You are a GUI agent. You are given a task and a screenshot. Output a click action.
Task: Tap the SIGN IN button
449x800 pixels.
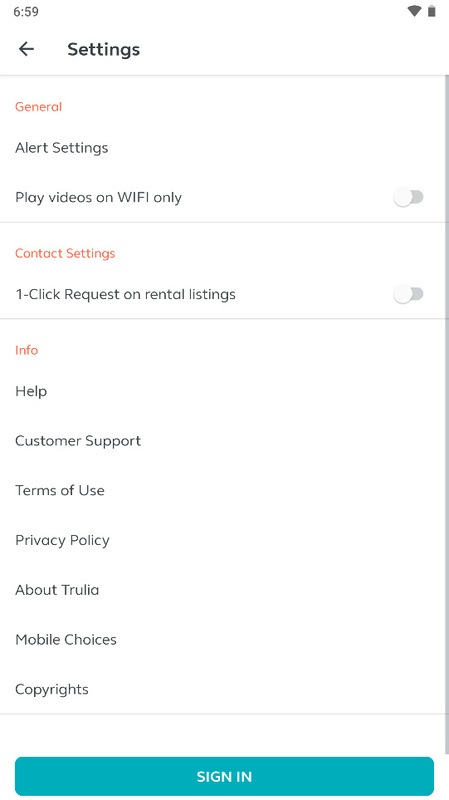pyautogui.click(x=224, y=777)
